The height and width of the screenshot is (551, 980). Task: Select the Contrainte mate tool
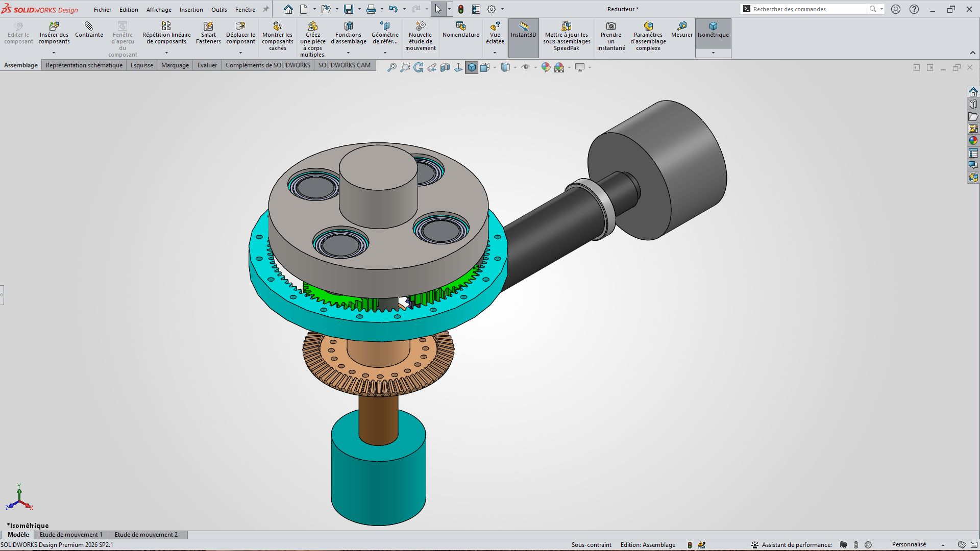click(89, 30)
